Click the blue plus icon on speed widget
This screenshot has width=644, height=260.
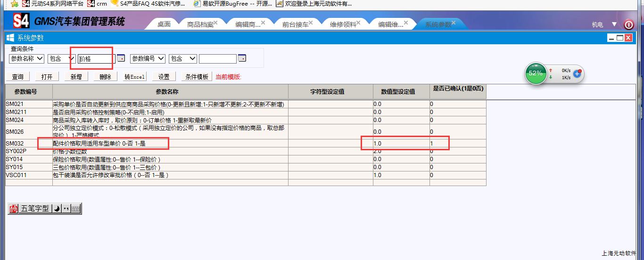pos(577,74)
